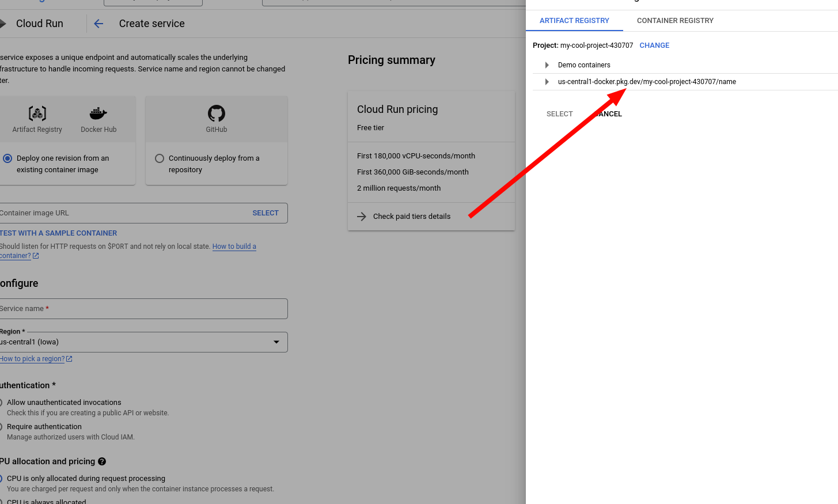Screen dimensions: 838x504
Task: Click the arrow icon beside Check paid tiers details
Action: tap(362, 217)
